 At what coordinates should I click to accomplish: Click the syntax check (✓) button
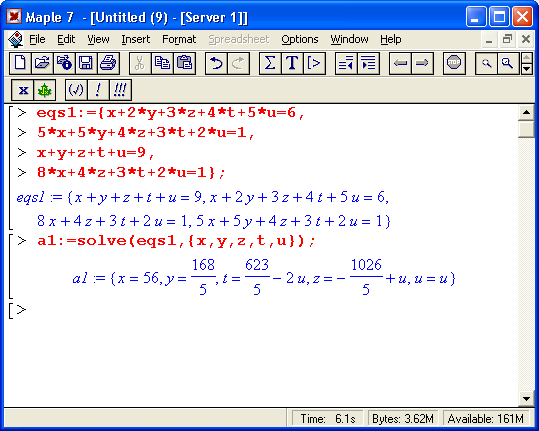click(76, 90)
